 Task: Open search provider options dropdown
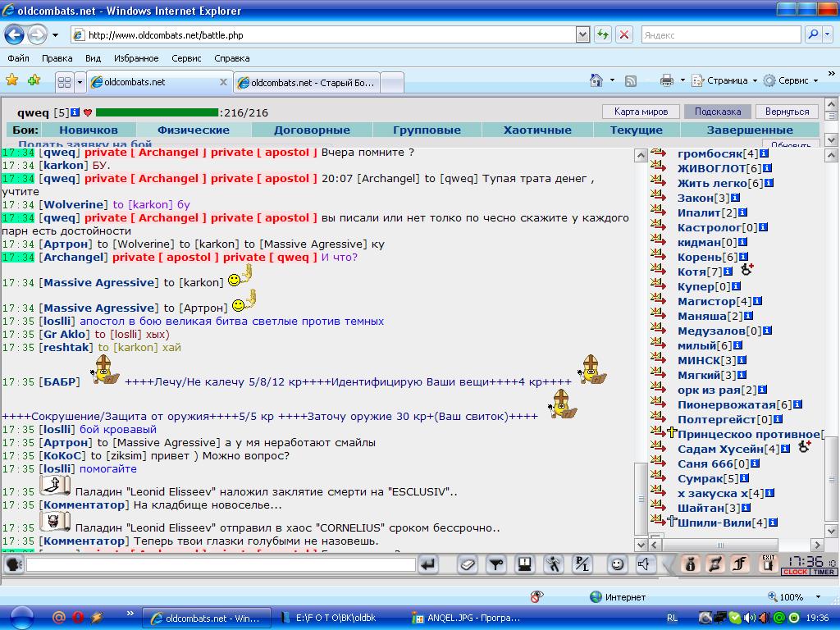[828, 34]
